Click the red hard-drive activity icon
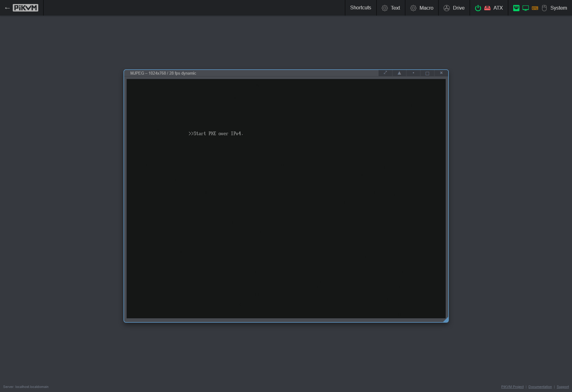 click(487, 8)
